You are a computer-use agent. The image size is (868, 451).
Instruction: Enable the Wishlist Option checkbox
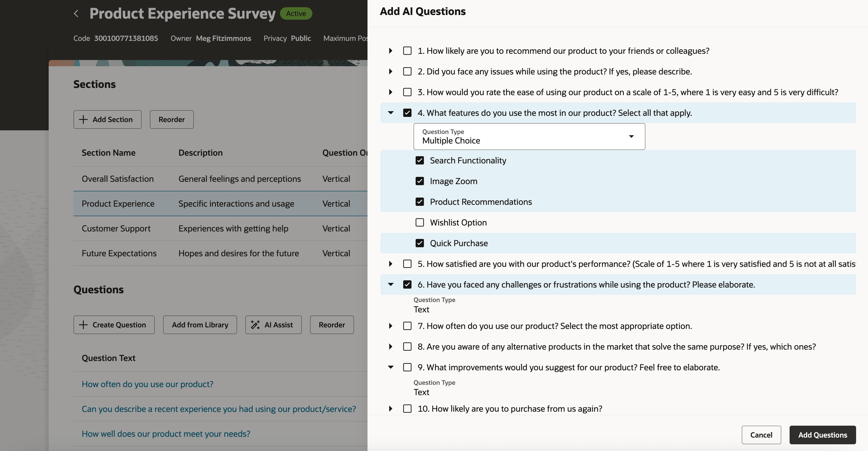pyautogui.click(x=420, y=222)
